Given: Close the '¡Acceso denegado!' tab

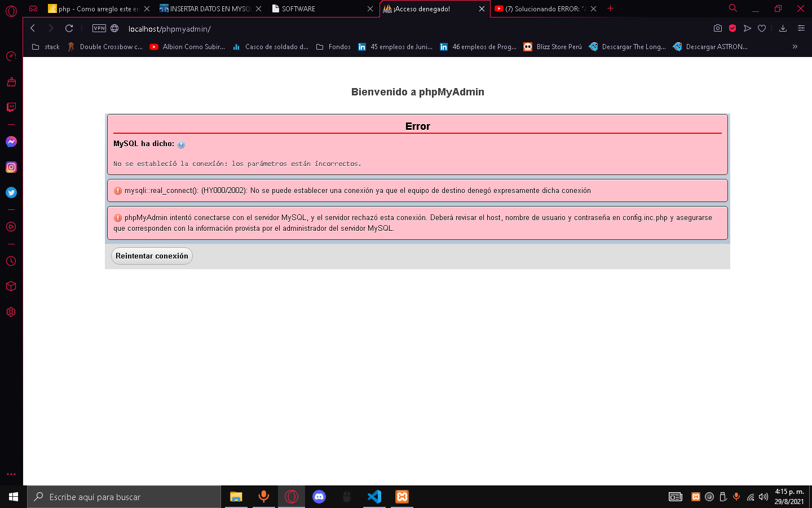Looking at the screenshot, I should [482, 9].
